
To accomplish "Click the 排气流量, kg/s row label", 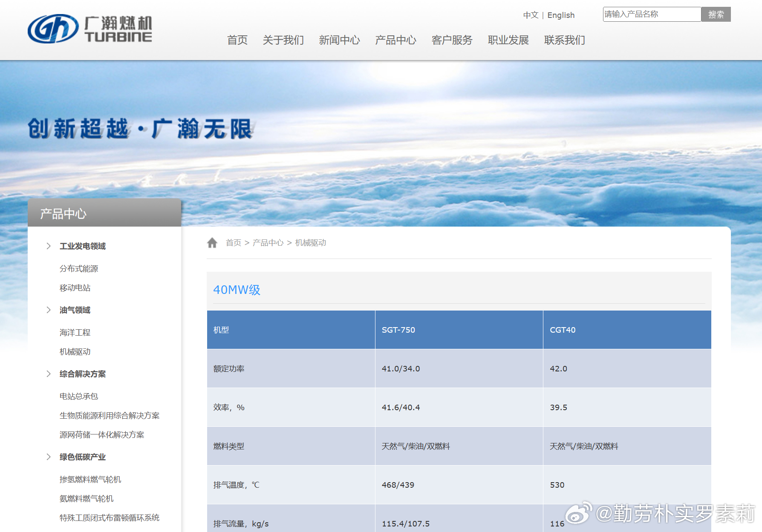I will [241, 524].
